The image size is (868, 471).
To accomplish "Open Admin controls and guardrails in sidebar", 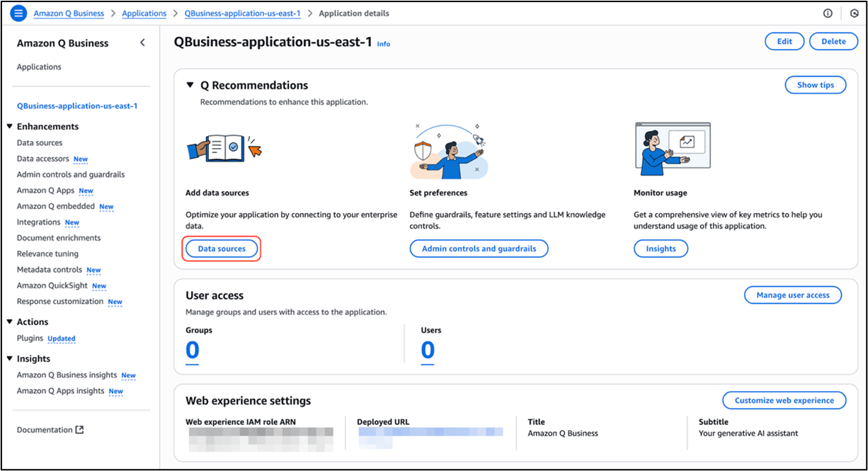I will pos(71,174).
